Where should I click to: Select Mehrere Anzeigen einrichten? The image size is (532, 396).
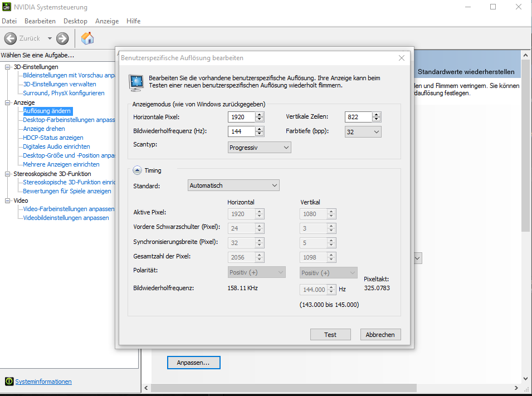coord(61,164)
